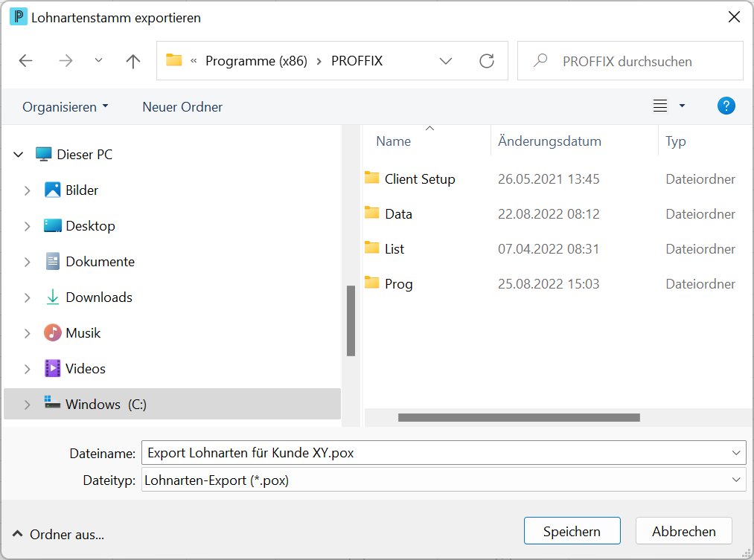Click the PROFFIX breadcrumb in the address bar
The width and height of the screenshot is (754, 560).
tap(357, 61)
